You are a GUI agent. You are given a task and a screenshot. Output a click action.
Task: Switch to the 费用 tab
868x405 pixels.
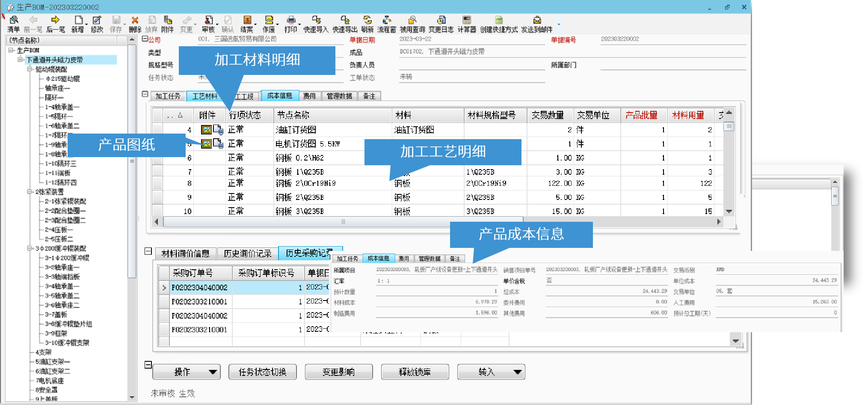(309, 96)
